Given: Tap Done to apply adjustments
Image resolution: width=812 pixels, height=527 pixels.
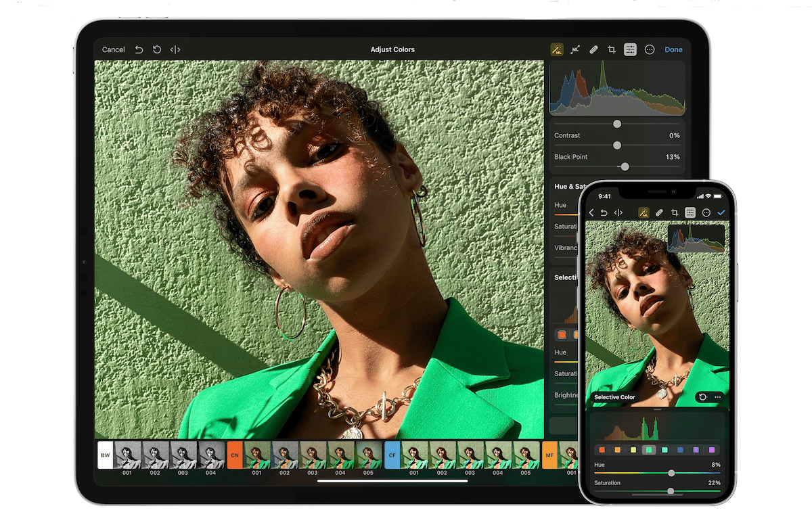Looking at the screenshot, I should [673, 49].
